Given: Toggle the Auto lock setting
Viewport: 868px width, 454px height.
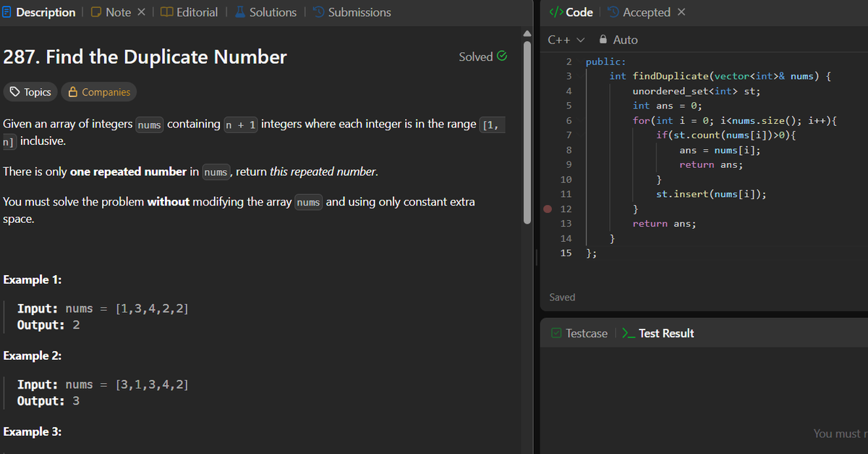Looking at the screenshot, I should coord(618,40).
